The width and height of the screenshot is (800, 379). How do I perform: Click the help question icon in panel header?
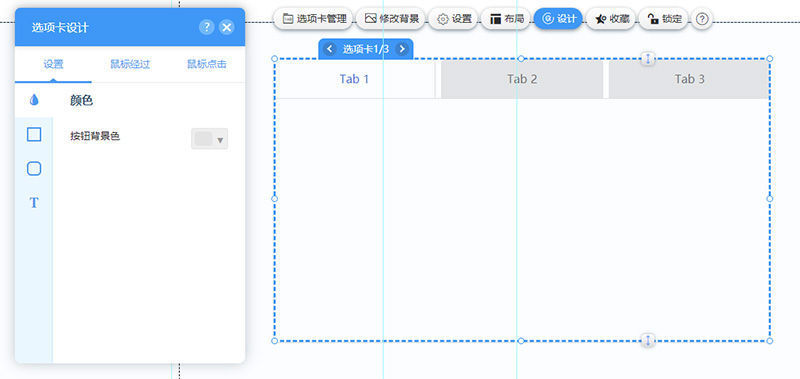pos(206,27)
